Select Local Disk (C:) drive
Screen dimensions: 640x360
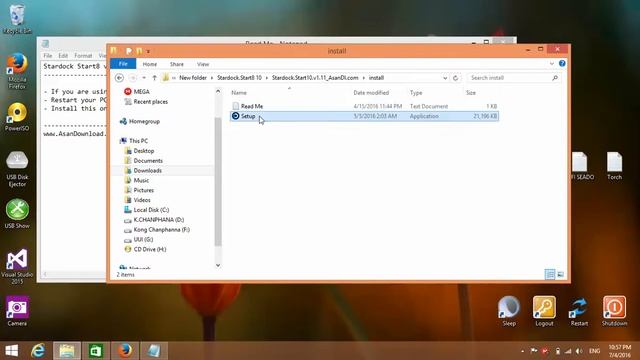pos(151,210)
